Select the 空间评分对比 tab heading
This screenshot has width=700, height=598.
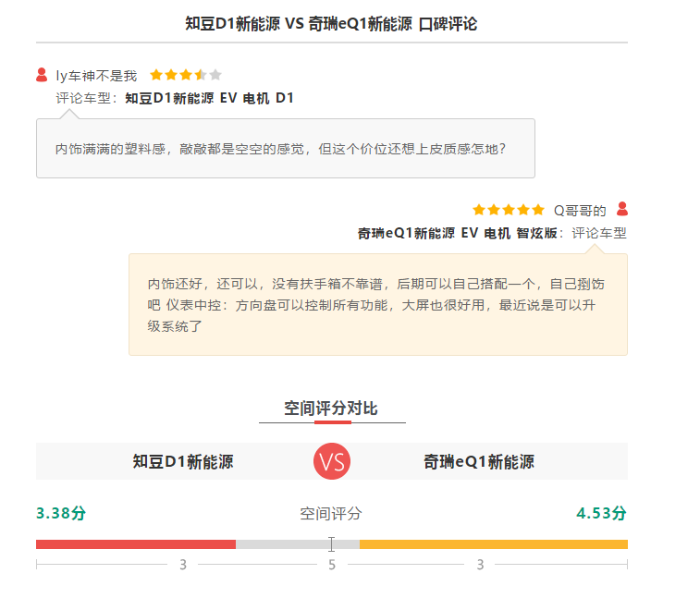click(331, 409)
